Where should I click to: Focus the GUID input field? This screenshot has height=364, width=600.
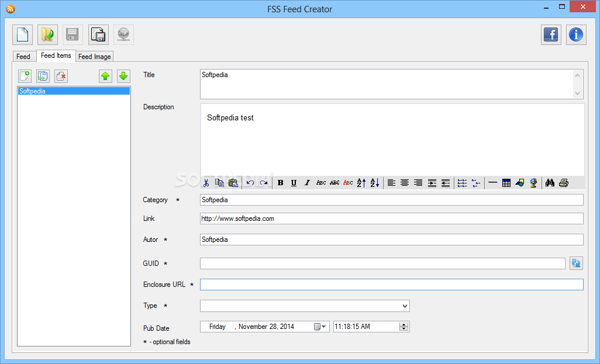pos(382,263)
